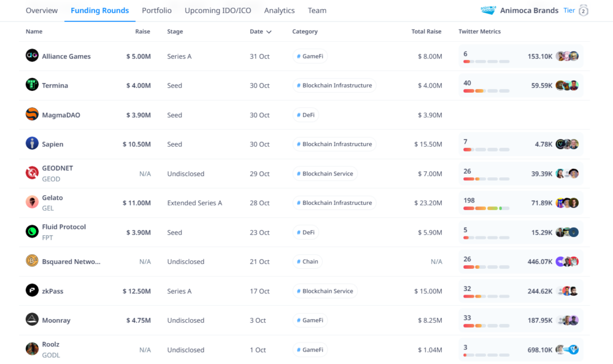Viewport: 613px width, 364px height.
Task: Click the Raise column header
Action: coord(142,31)
